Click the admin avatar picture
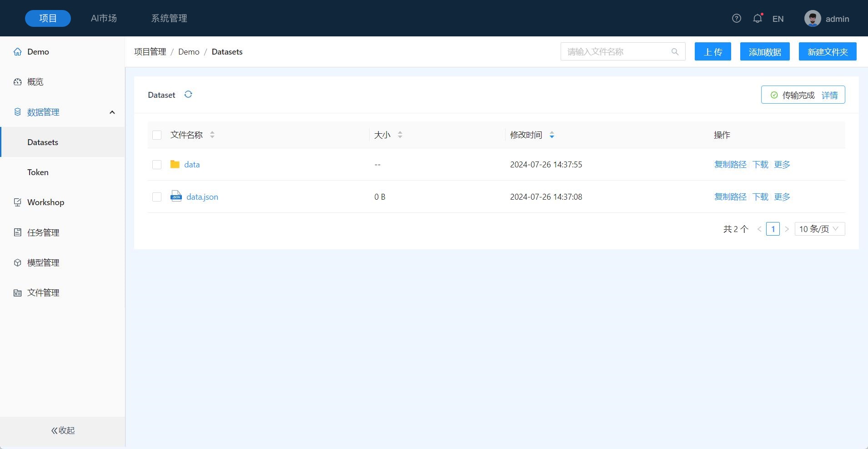The image size is (868, 449). coord(812,19)
